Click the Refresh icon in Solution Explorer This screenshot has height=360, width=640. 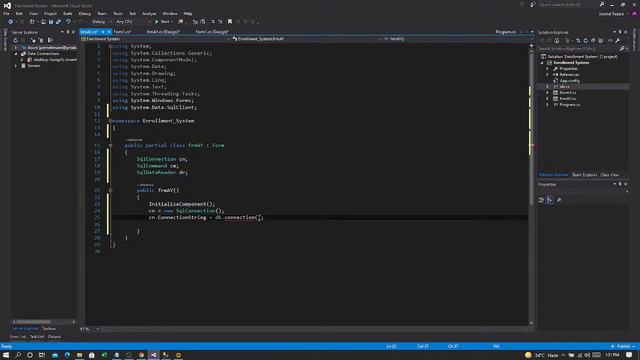586,40
